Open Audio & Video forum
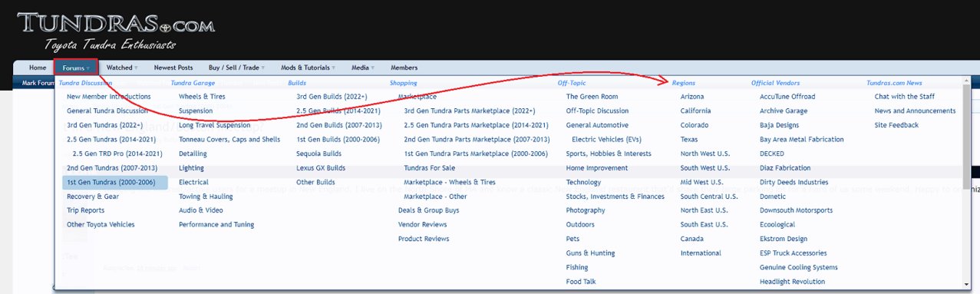 [201, 210]
